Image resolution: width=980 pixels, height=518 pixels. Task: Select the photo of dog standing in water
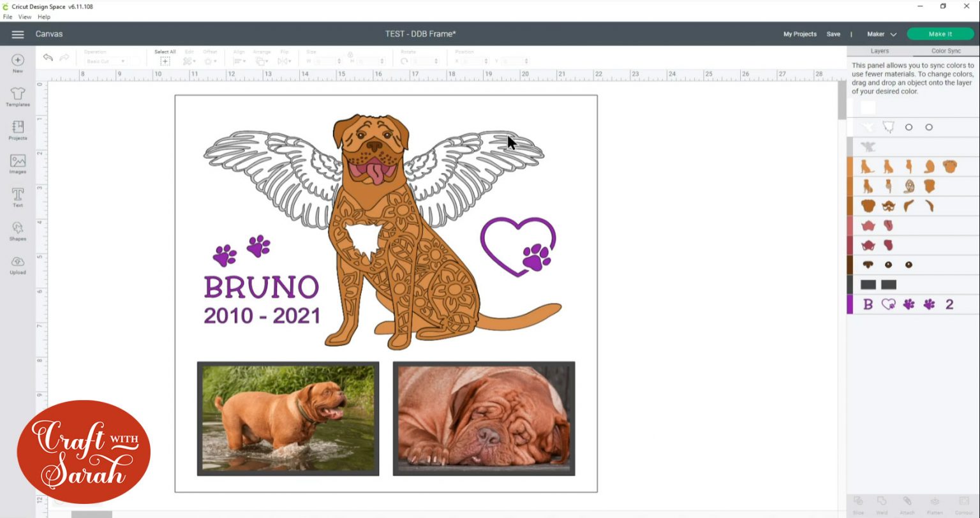[288, 418]
